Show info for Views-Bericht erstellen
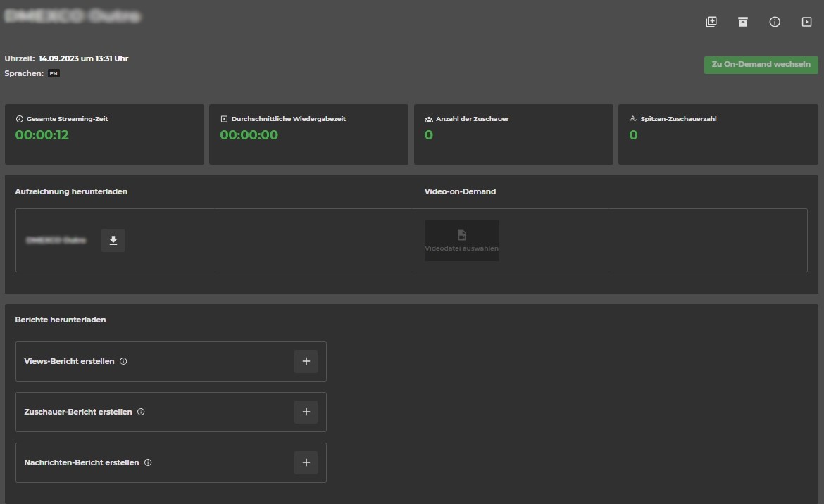The image size is (824, 504). (x=123, y=361)
